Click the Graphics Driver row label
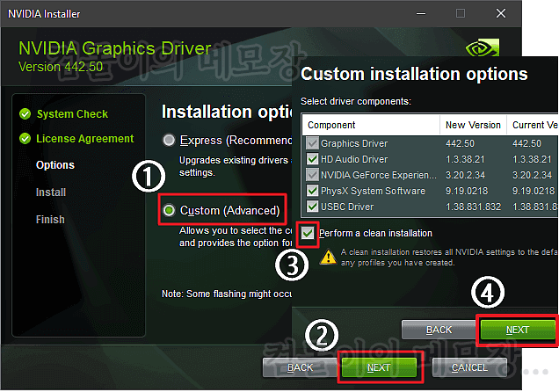 click(x=354, y=143)
